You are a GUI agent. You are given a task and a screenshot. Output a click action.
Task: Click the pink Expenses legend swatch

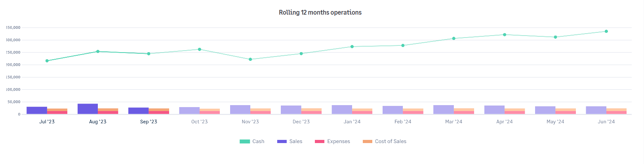(x=320, y=141)
